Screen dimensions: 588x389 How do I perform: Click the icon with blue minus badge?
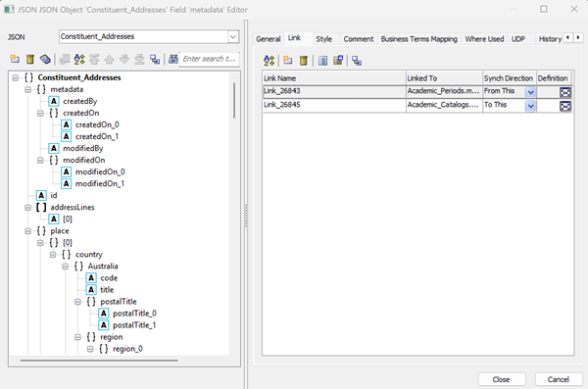[x=338, y=61]
